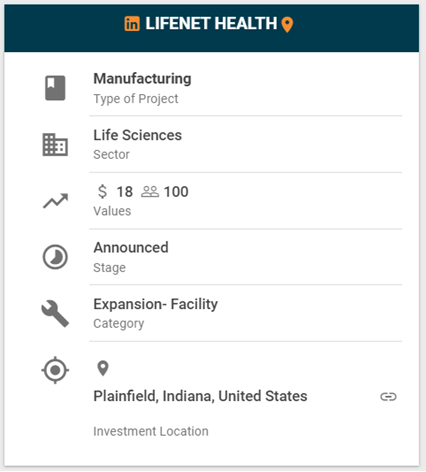Click the clock icon beside Stage
This screenshot has height=472, width=426.
(x=55, y=257)
